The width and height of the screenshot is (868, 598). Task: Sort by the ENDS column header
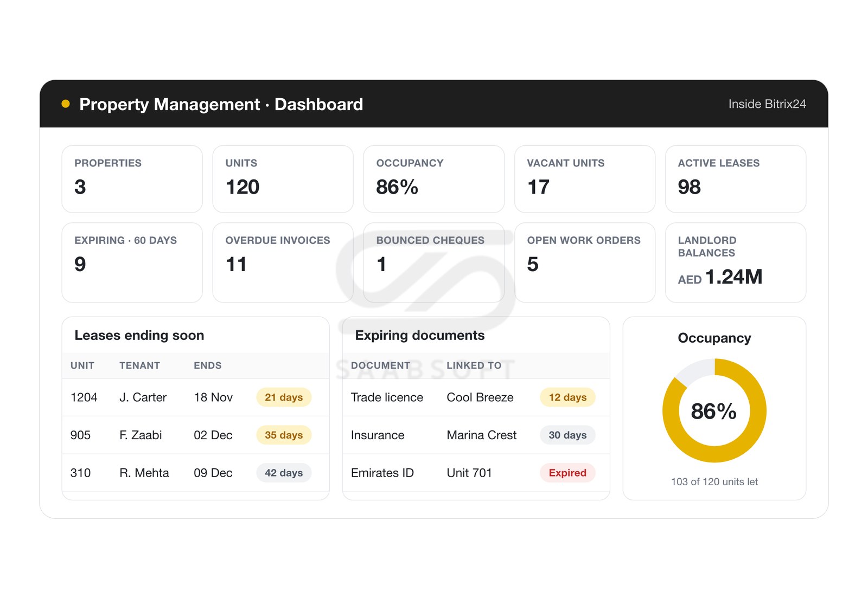click(x=208, y=365)
